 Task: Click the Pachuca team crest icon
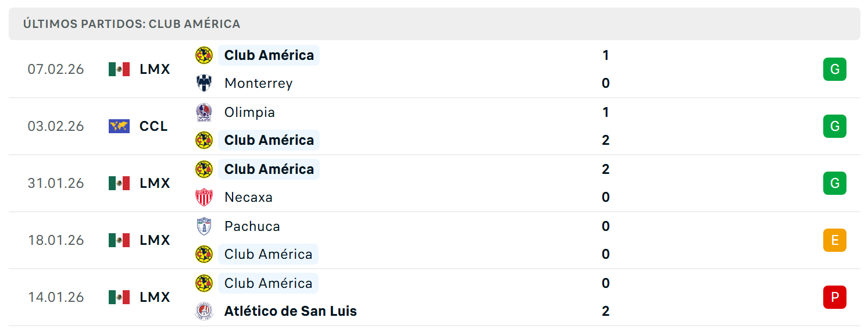(x=204, y=226)
